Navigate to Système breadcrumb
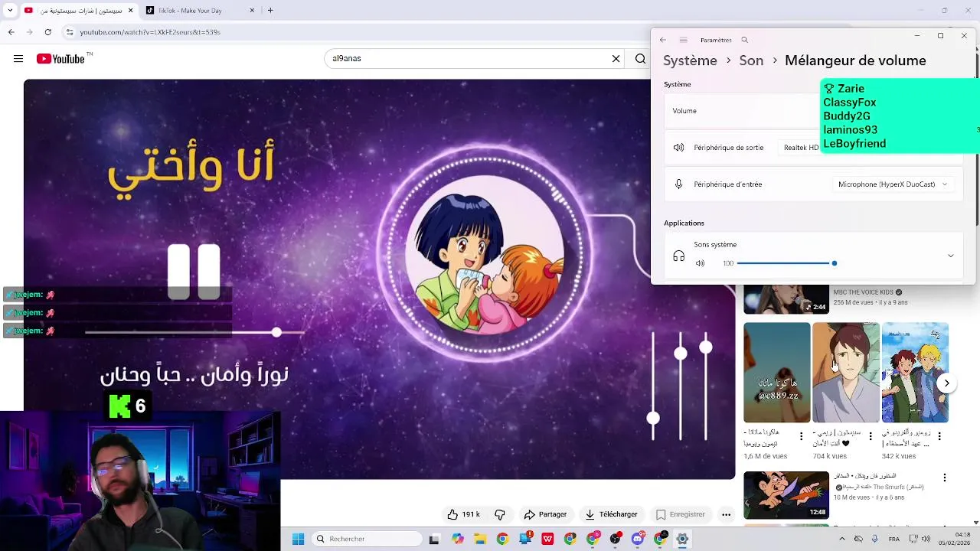Screen dimensions: 980x551 [x=690, y=60]
